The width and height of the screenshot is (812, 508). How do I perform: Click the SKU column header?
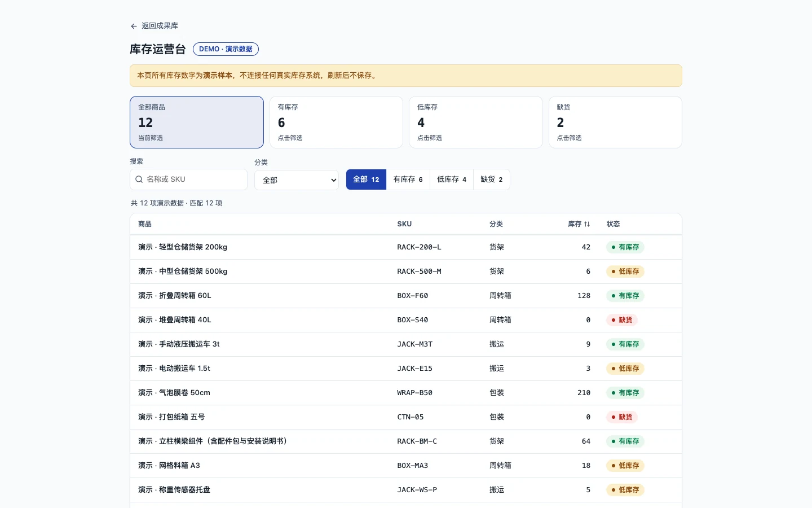pyautogui.click(x=404, y=224)
